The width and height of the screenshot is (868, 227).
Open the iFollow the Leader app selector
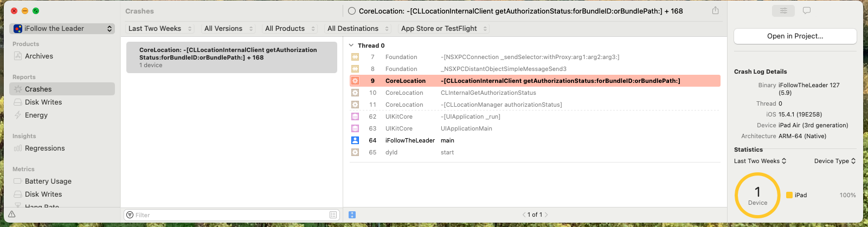click(63, 29)
